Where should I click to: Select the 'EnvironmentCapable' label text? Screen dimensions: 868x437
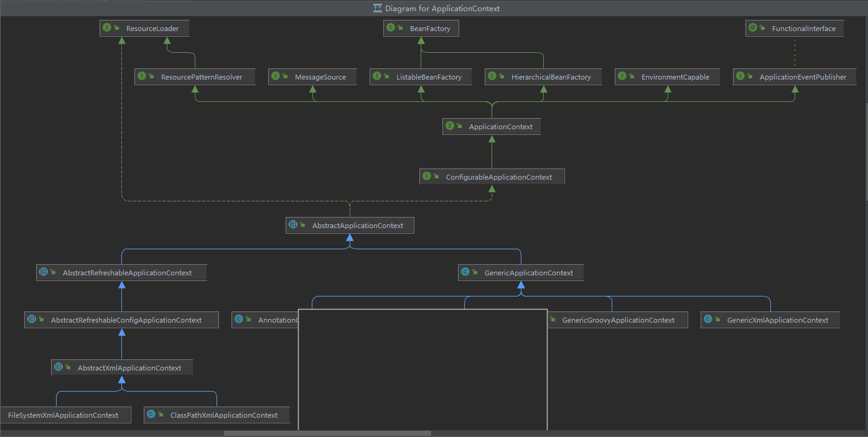(675, 77)
